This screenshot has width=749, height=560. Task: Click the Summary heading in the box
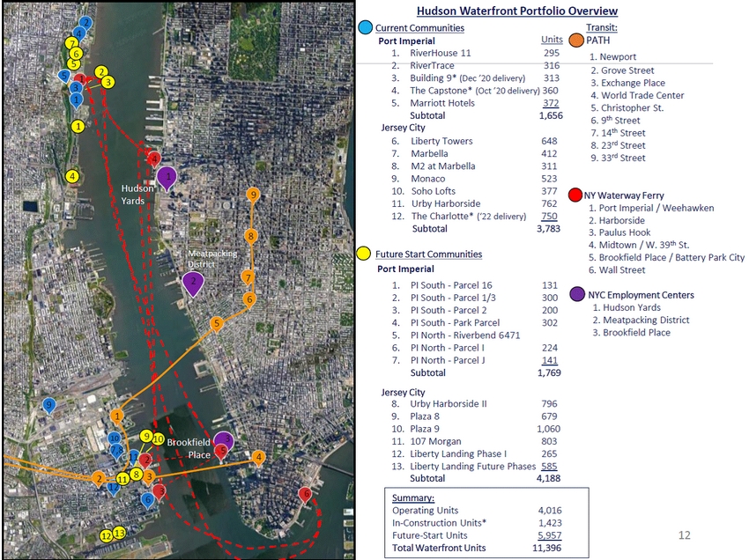pos(412,497)
